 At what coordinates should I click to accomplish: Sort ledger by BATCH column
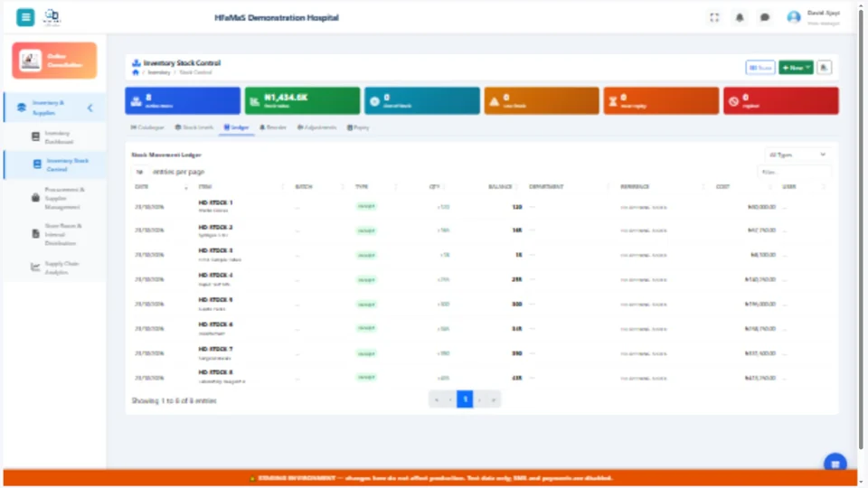click(319, 187)
